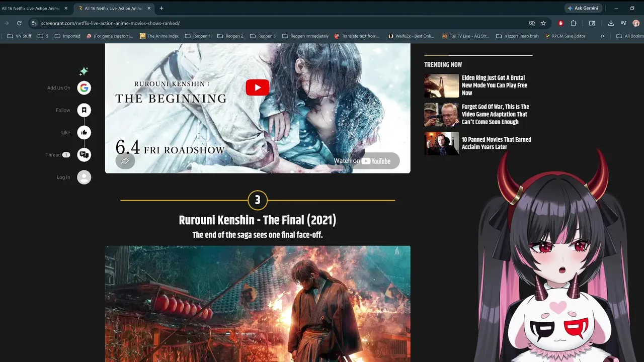Open the Downloads icon
This screenshot has width=644, height=362.
click(x=611, y=23)
